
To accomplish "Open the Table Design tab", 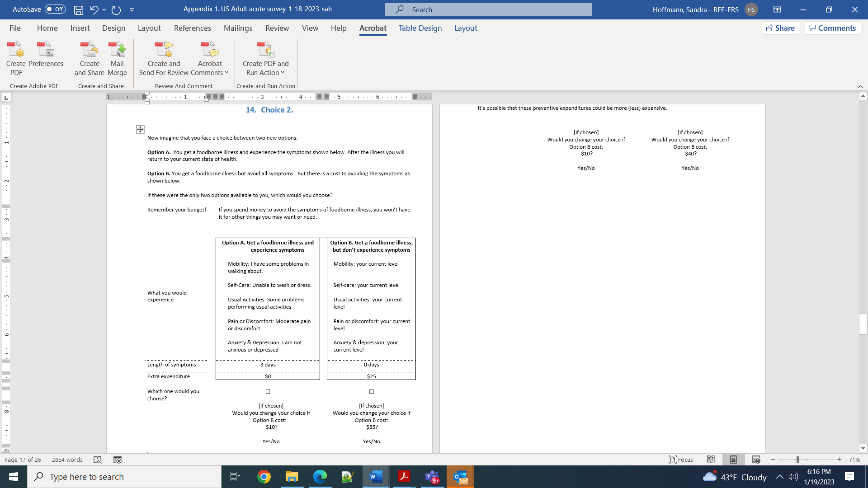I will 420,28.
